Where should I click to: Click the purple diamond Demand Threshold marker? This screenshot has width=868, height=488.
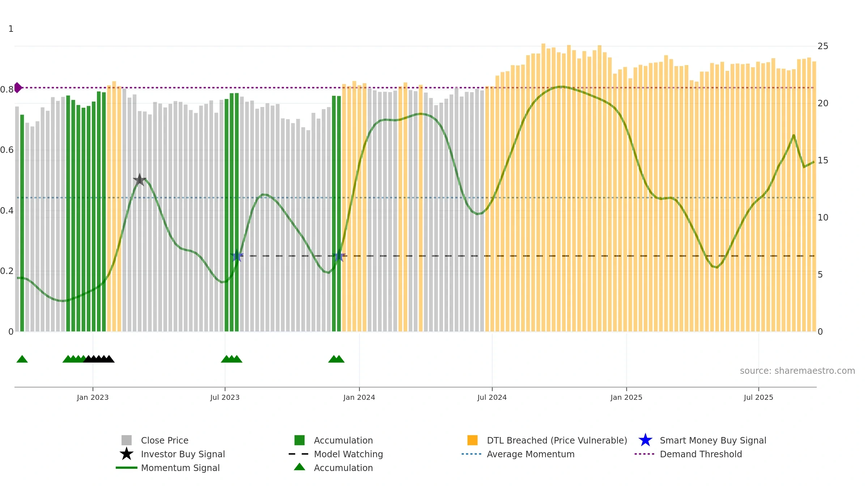click(18, 87)
